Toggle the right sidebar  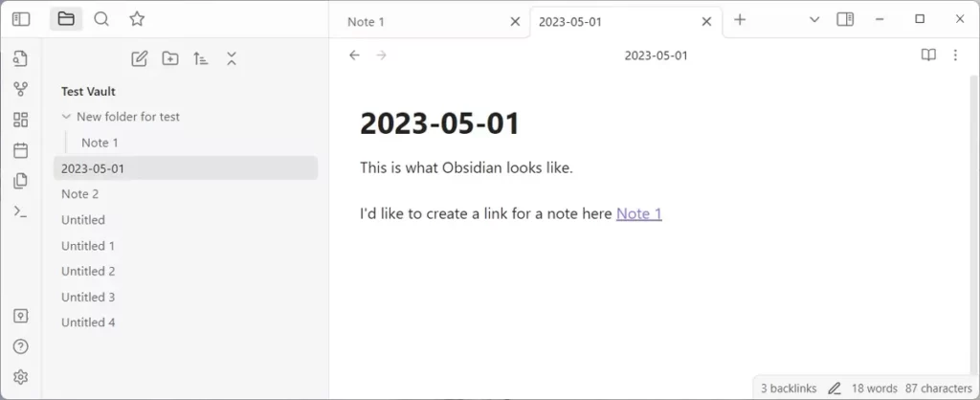coord(844,19)
